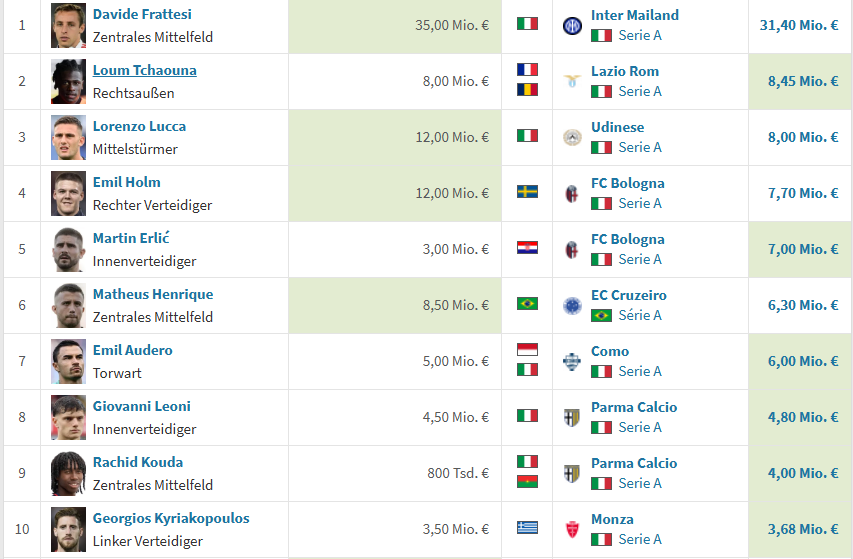Viewport: 853px width, 559px height.
Task: Click the Inter Mailand club crest
Action: click(x=572, y=26)
